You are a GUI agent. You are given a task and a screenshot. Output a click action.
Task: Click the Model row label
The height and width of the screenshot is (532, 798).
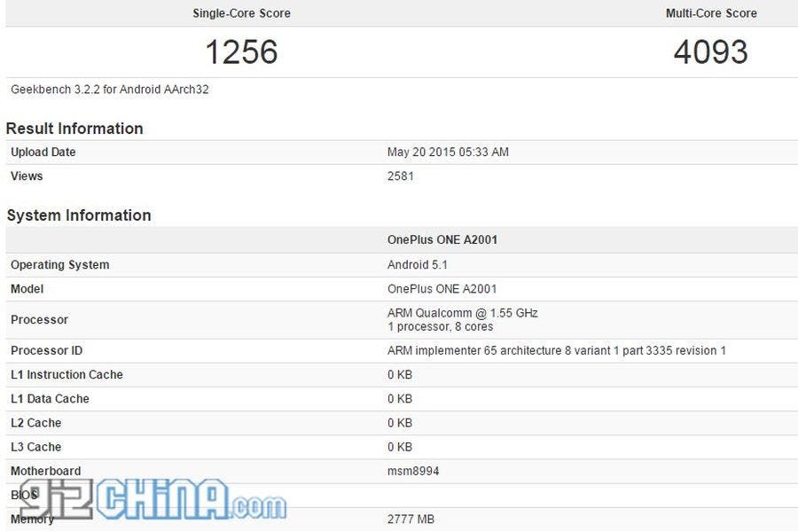click(27, 289)
